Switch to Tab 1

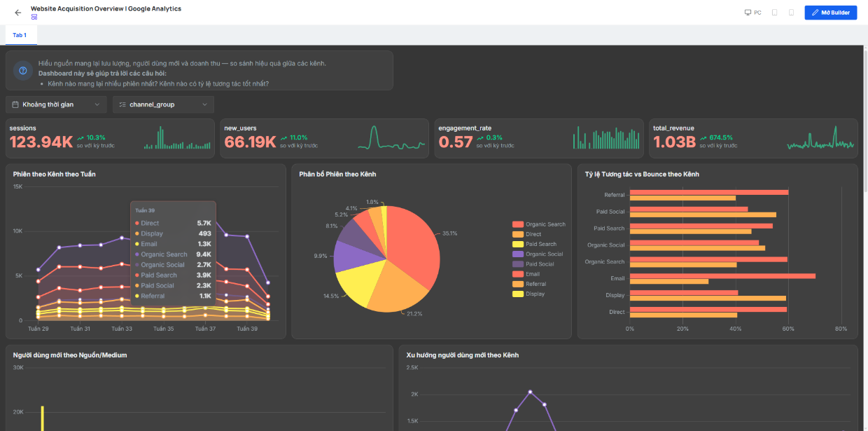(x=20, y=35)
